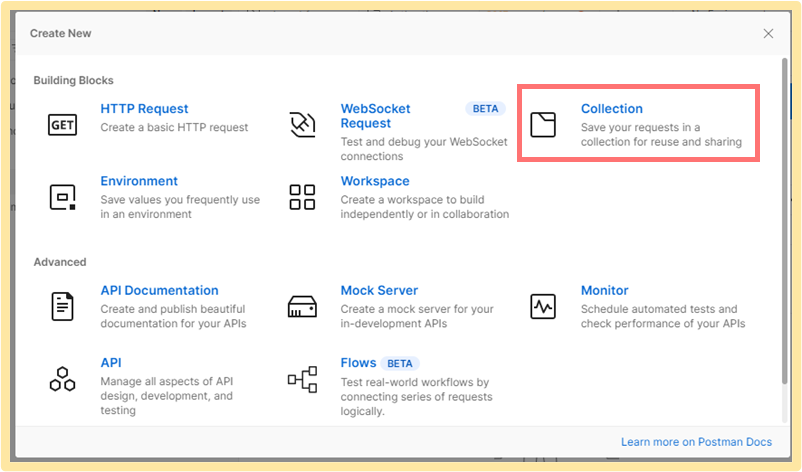Choose the Workspace link
802x472 pixels.
[375, 181]
